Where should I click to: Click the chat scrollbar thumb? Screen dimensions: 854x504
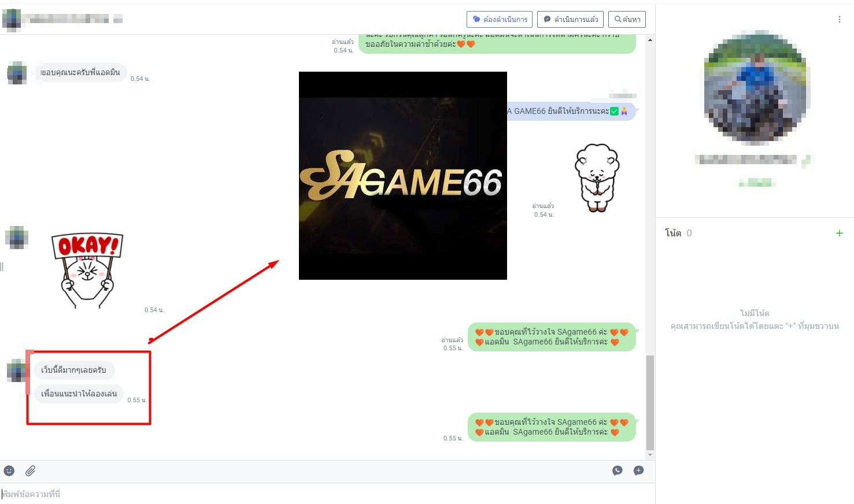[650, 402]
